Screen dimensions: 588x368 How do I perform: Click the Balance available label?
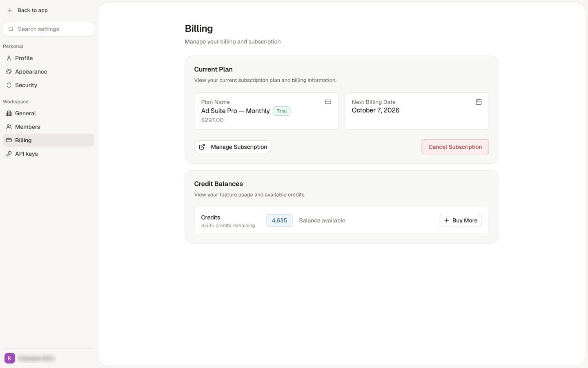tap(322, 220)
